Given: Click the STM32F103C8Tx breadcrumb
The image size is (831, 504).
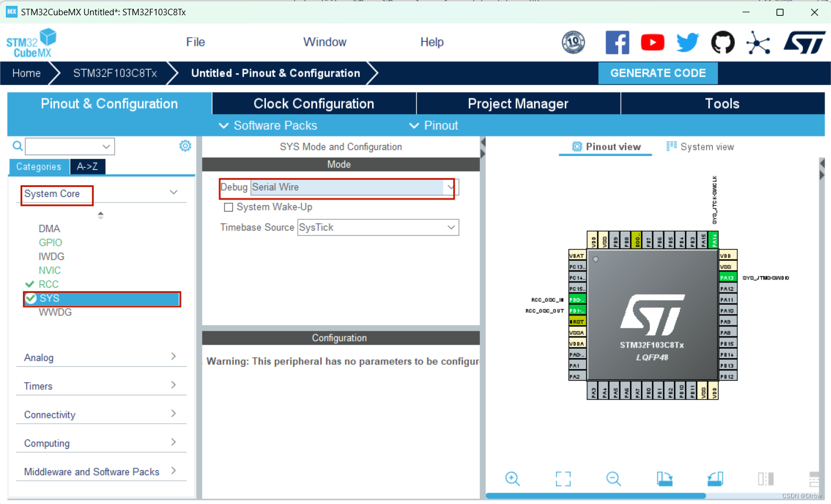Looking at the screenshot, I should click(x=115, y=73).
